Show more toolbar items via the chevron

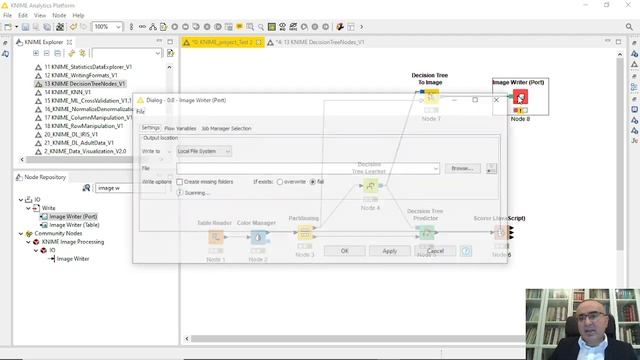pyautogui.click(x=361, y=27)
